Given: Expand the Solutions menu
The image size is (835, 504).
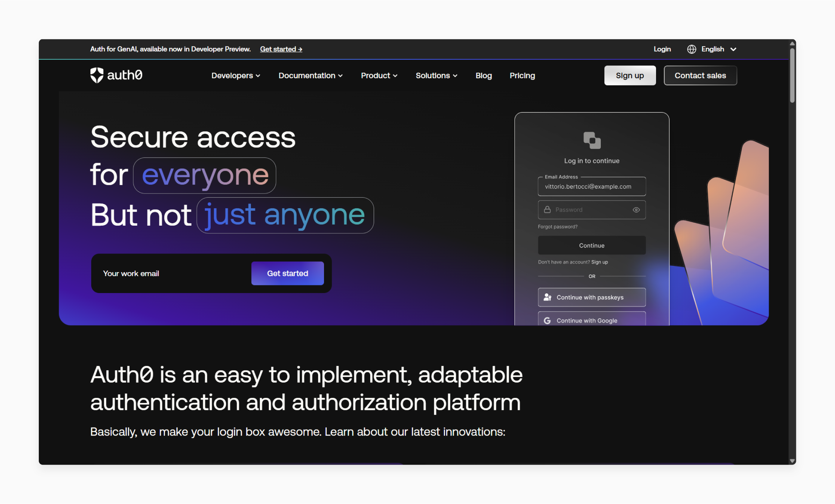Looking at the screenshot, I should point(436,75).
